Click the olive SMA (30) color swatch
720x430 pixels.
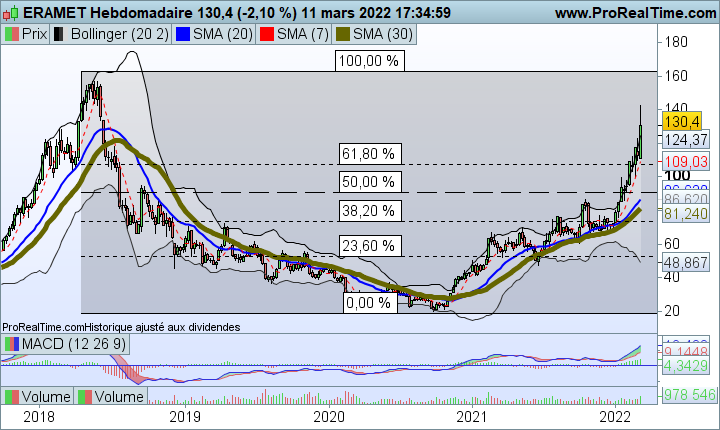point(343,34)
